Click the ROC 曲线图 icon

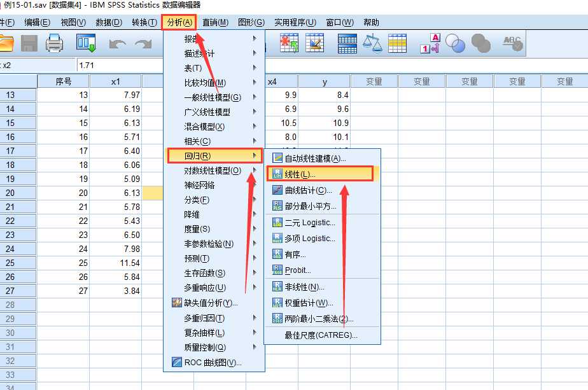(x=177, y=362)
